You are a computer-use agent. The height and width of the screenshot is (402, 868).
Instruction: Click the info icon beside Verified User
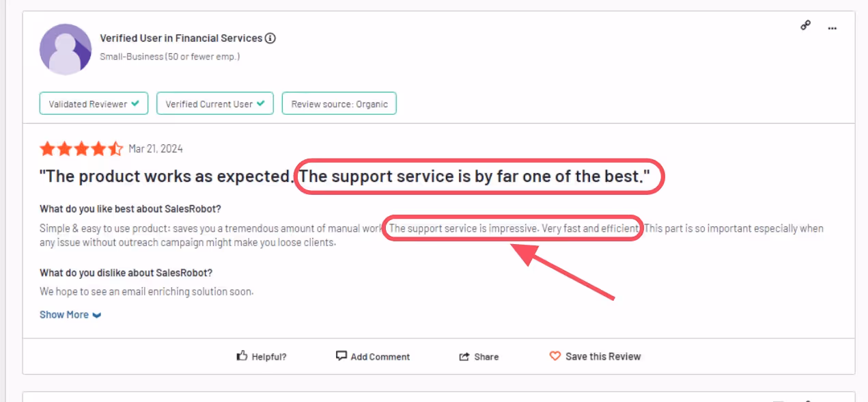tap(270, 38)
